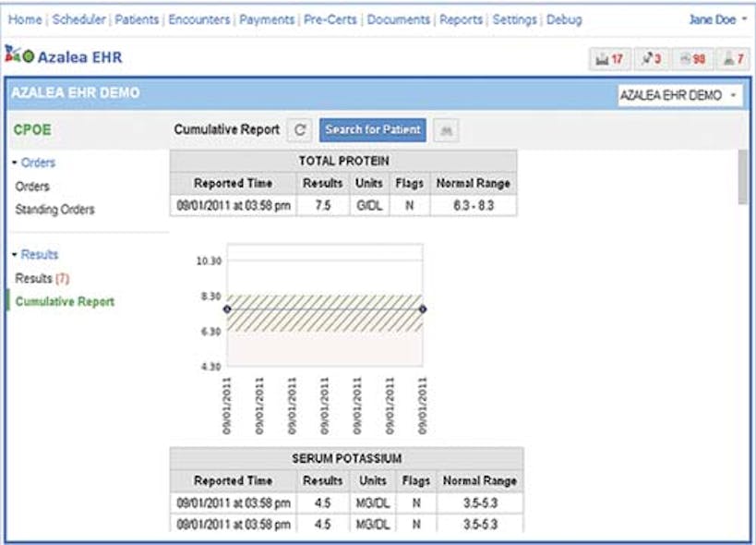Image resolution: width=756 pixels, height=545 pixels.
Task: Select Standing Orders in sidebar
Action: [x=55, y=210]
